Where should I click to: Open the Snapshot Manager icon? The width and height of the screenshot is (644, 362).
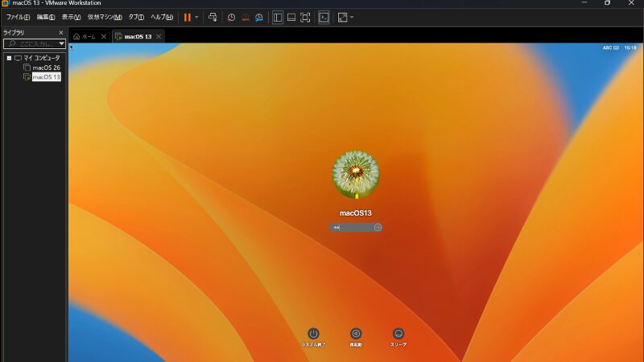(x=258, y=17)
